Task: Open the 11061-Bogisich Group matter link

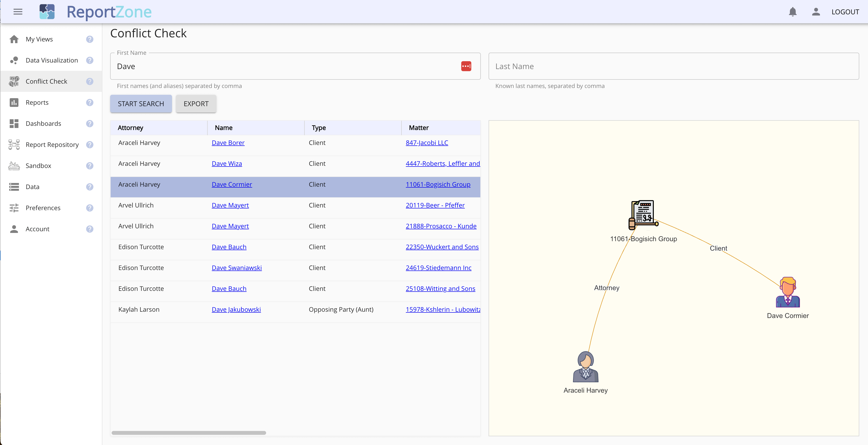Action: coord(438,184)
